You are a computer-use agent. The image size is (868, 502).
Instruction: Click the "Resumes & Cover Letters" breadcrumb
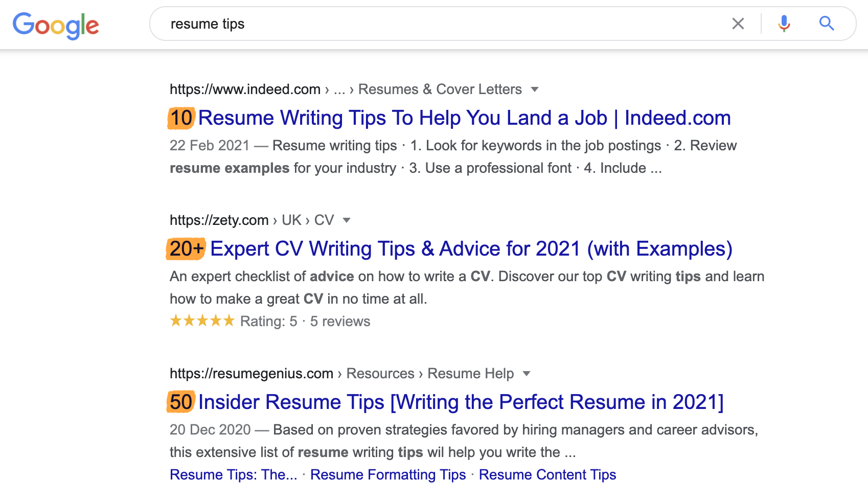point(440,89)
